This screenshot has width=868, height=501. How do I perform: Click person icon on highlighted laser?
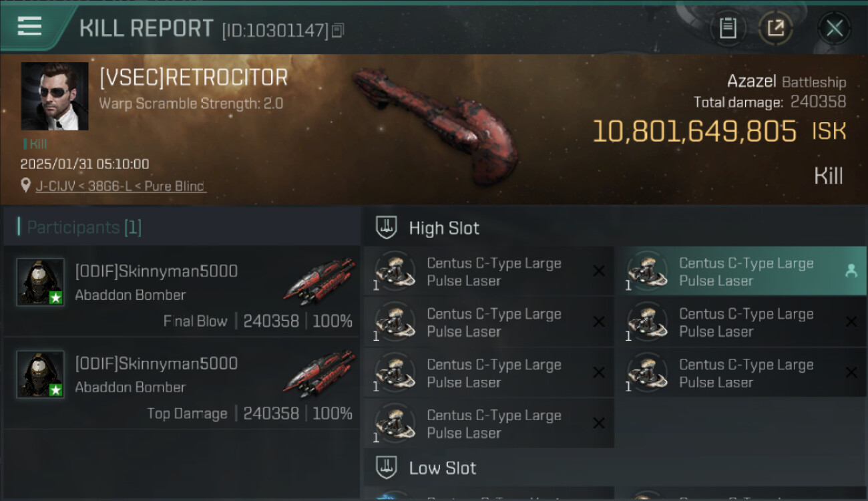(851, 271)
